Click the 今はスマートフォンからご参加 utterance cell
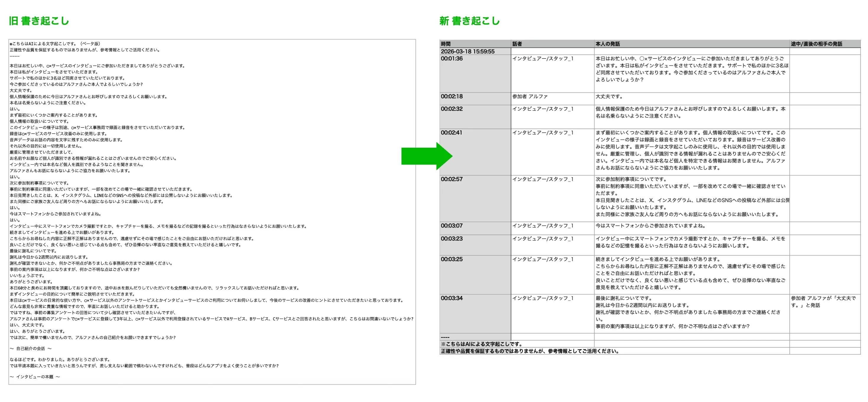The height and width of the screenshot is (402, 868). (650, 226)
